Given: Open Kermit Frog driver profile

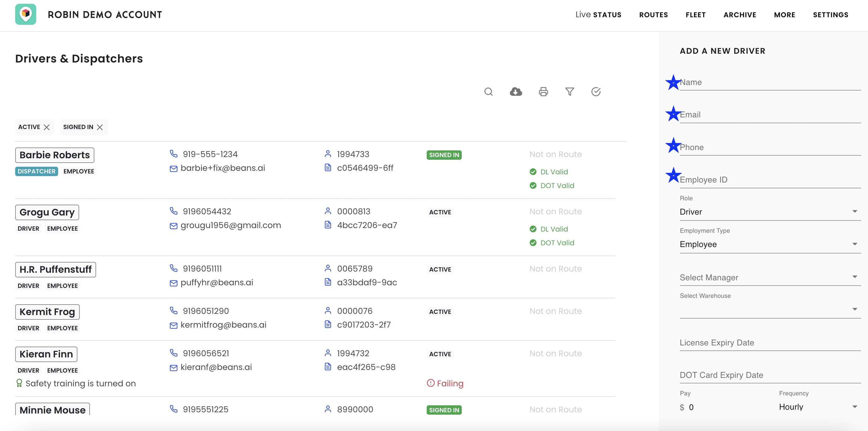Looking at the screenshot, I should 47,312.
